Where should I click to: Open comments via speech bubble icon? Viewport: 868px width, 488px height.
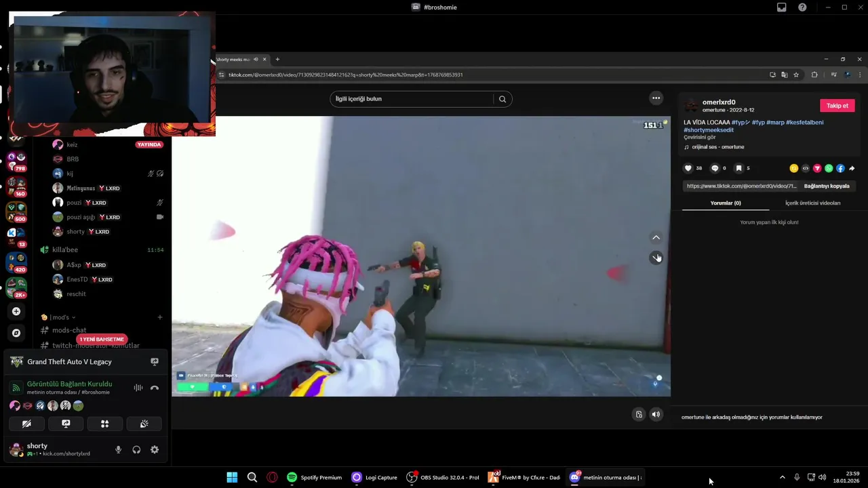click(715, 168)
